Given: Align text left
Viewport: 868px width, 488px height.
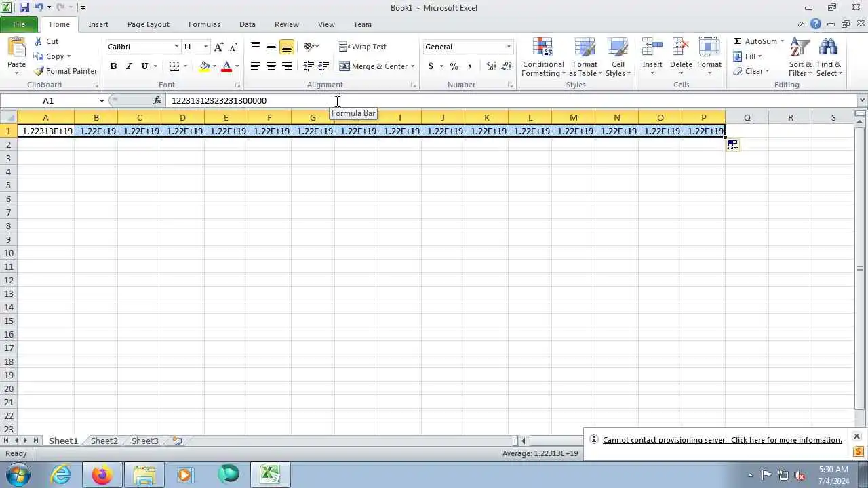Looking at the screenshot, I should pos(255,66).
